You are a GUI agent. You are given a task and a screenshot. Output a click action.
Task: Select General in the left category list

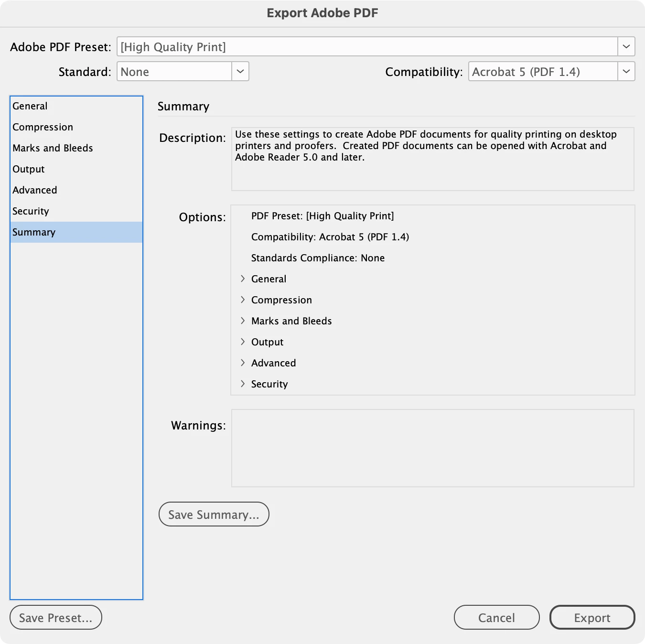coord(76,106)
